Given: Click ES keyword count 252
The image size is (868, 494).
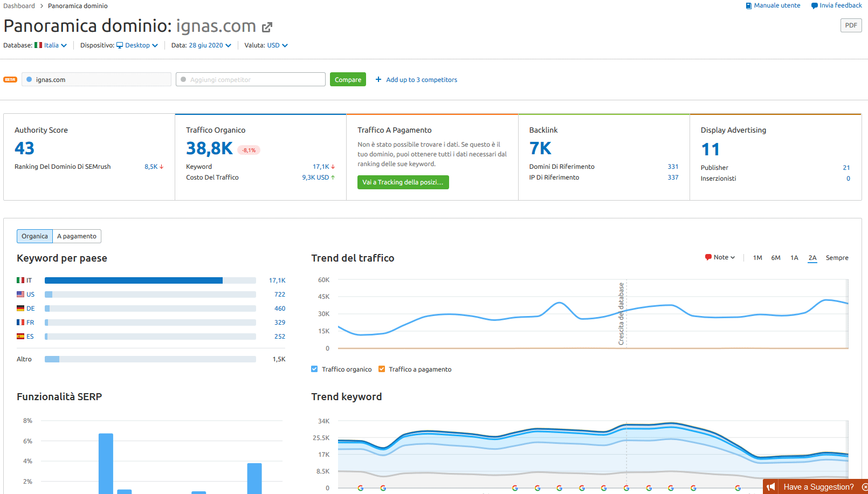Looking at the screenshot, I should (x=280, y=337).
